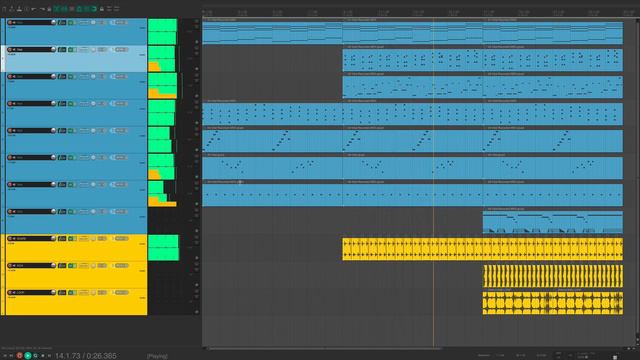Arm the first blue track for recording
Image resolution: width=640 pixels, height=360 pixels.
coord(10,22)
